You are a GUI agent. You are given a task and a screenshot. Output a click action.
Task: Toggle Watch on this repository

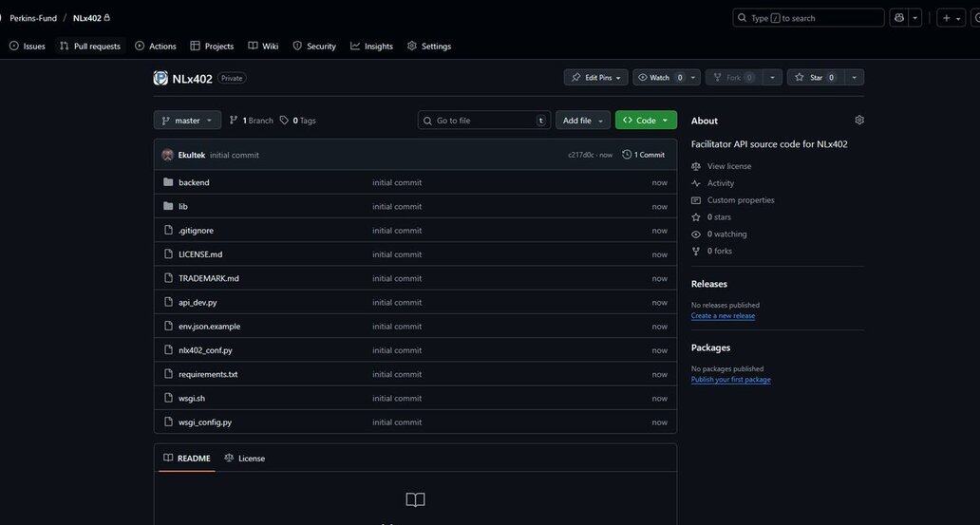[x=659, y=78]
